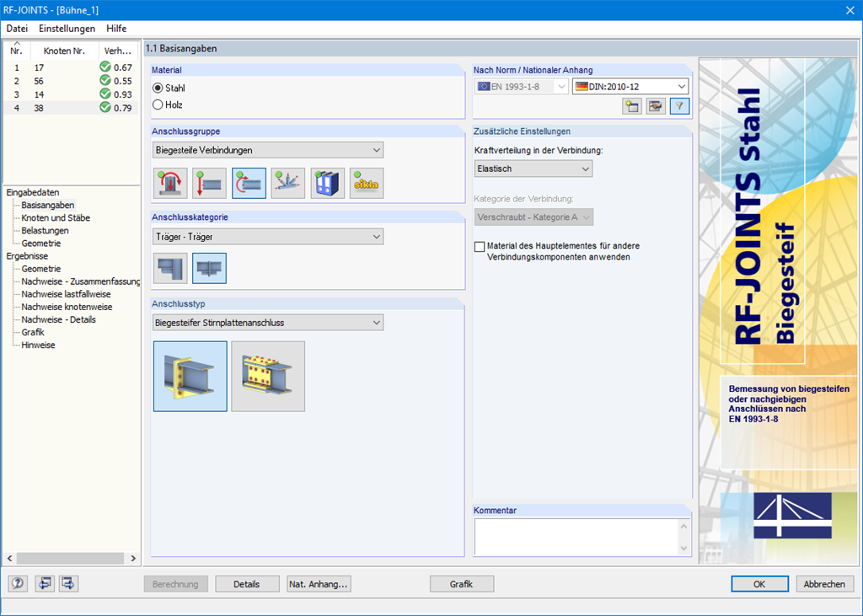Viewport: 863px width, 616px height.
Task: Select the splice plate connection type thumbnail
Action: [x=268, y=377]
